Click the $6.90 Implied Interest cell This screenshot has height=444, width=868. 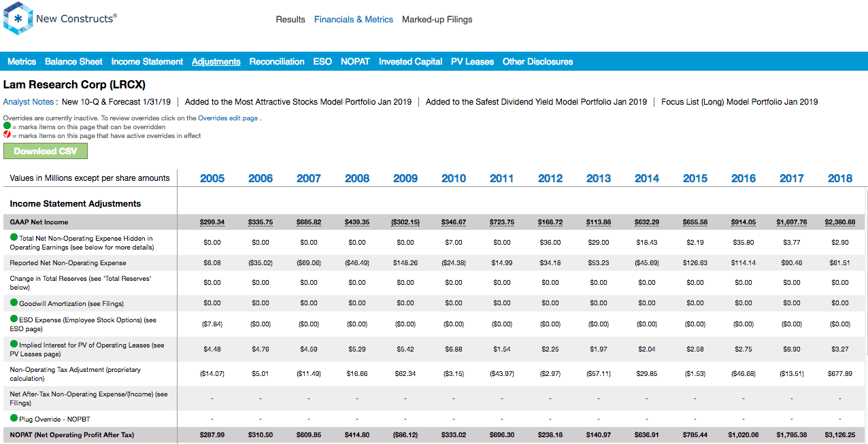[x=792, y=349]
